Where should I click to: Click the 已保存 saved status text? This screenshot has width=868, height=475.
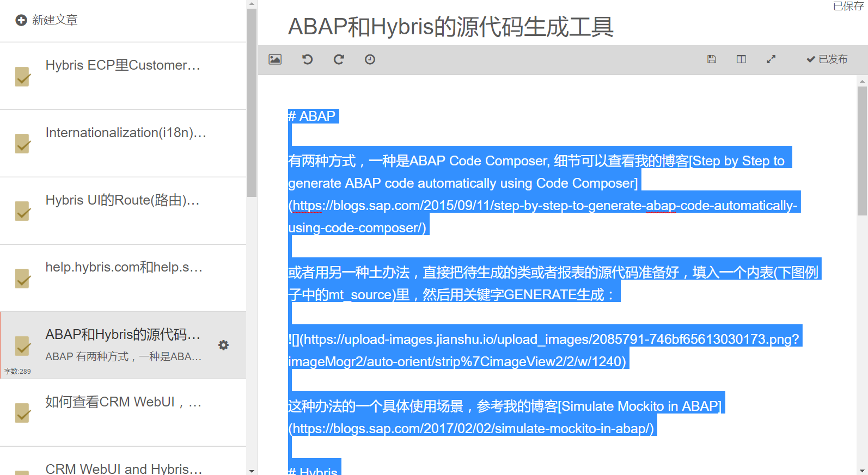[848, 6]
